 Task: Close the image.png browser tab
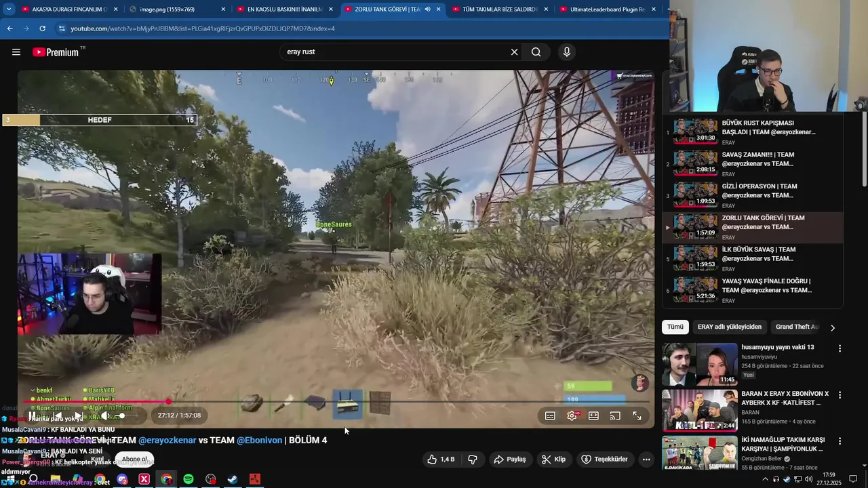223,9
